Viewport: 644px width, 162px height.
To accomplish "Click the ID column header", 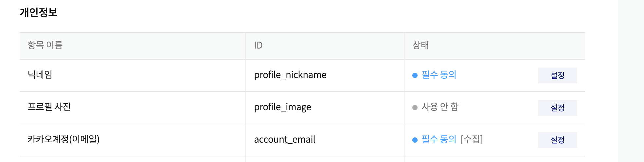I will [258, 45].
